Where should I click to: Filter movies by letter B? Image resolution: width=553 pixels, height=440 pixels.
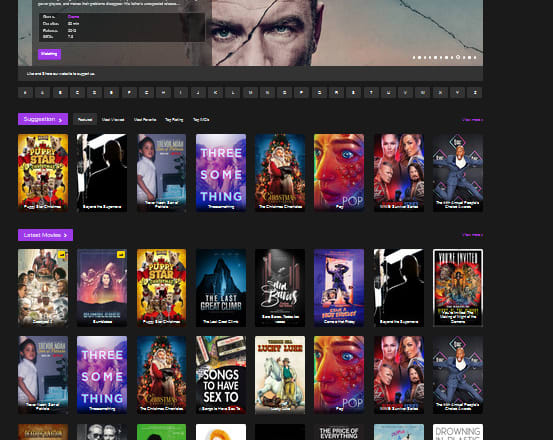(x=60, y=93)
